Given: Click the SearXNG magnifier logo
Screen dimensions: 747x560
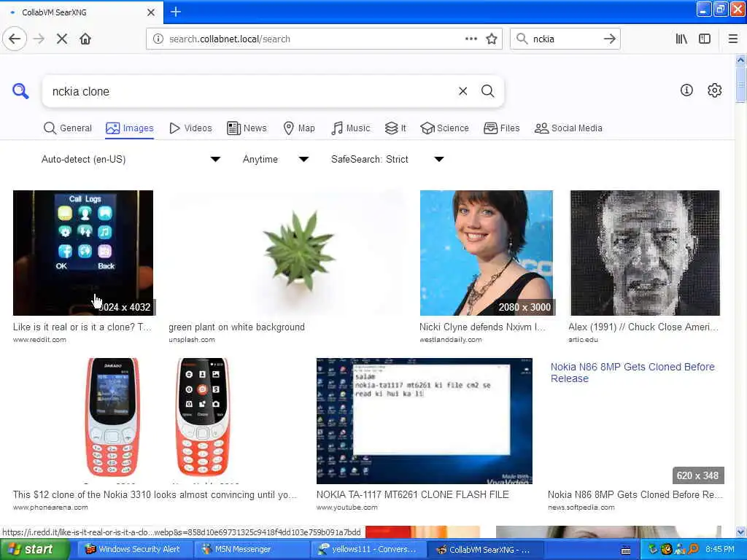Looking at the screenshot, I should pos(20,90).
